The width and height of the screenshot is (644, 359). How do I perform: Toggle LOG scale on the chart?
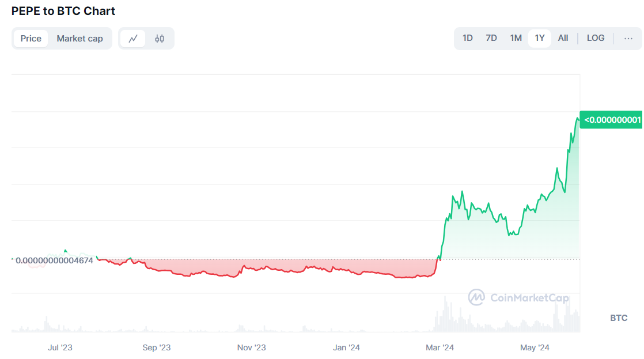click(596, 38)
